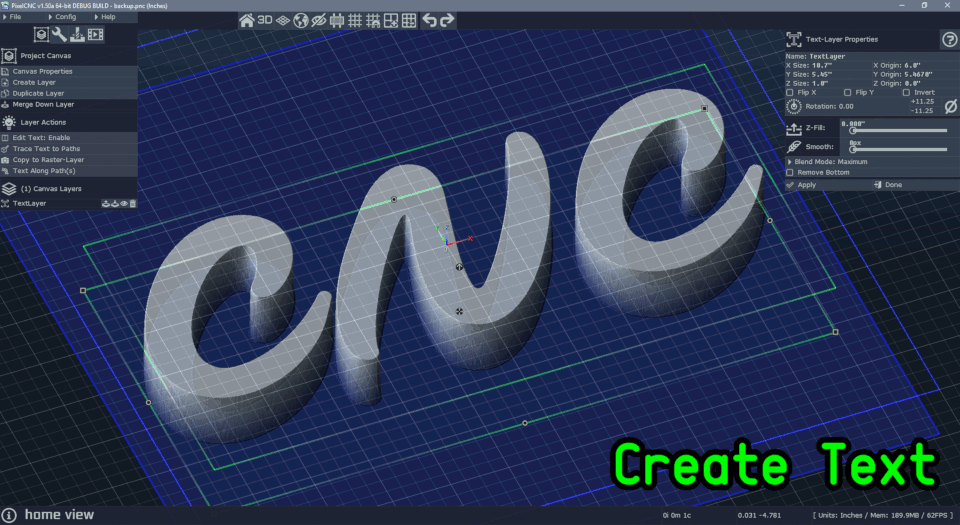Open the help question mark in properties panel

(949, 40)
